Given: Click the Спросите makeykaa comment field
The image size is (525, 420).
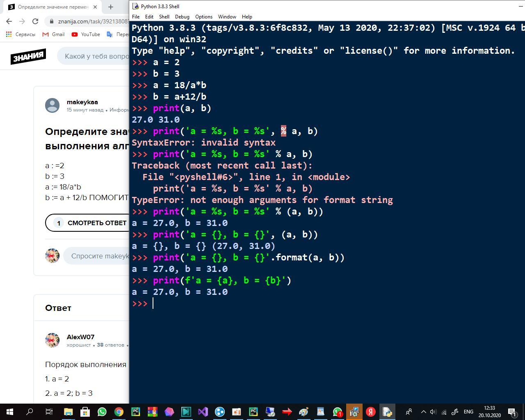Looking at the screenshot, I should 98,256.
